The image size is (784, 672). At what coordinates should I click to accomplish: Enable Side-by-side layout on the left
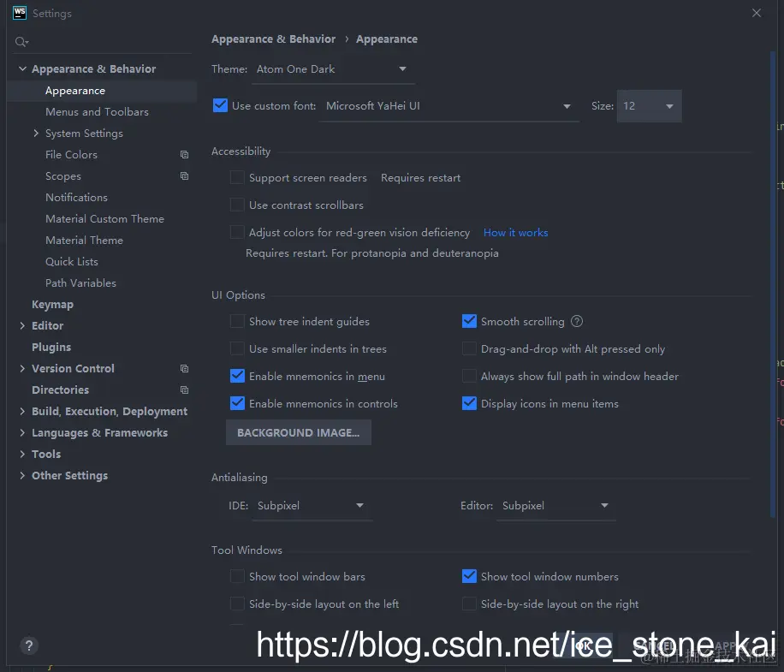(x=237, y=604)
